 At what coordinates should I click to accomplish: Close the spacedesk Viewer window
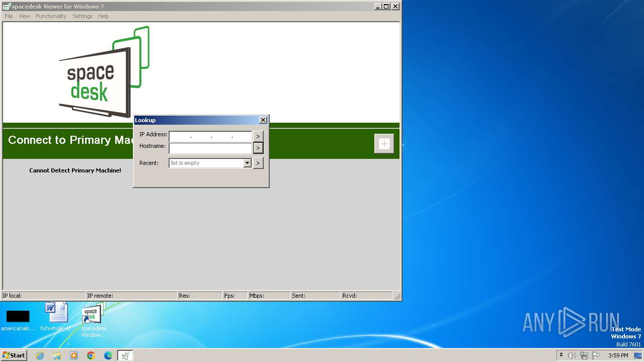click(x=395, y=7)
